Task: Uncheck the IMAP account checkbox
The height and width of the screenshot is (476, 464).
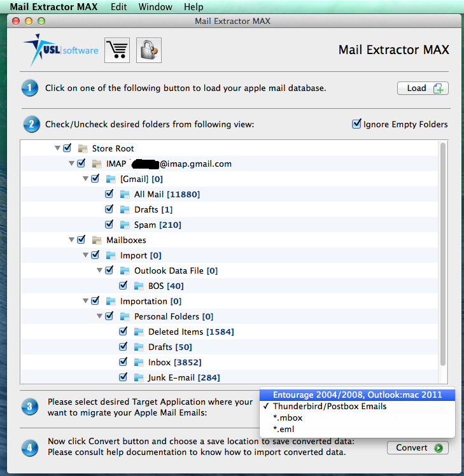Action: (x=81, y=163)
